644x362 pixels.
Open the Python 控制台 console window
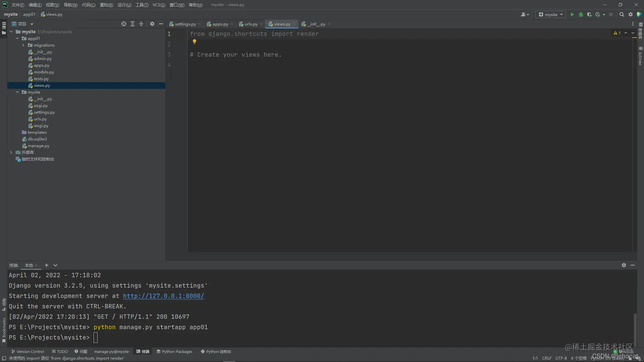[216, 352]
